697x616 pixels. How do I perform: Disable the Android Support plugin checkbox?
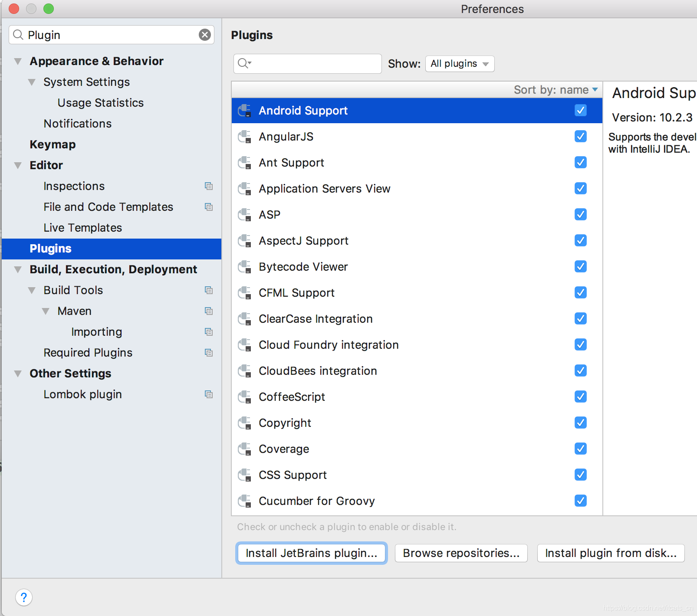click(581, 110)
